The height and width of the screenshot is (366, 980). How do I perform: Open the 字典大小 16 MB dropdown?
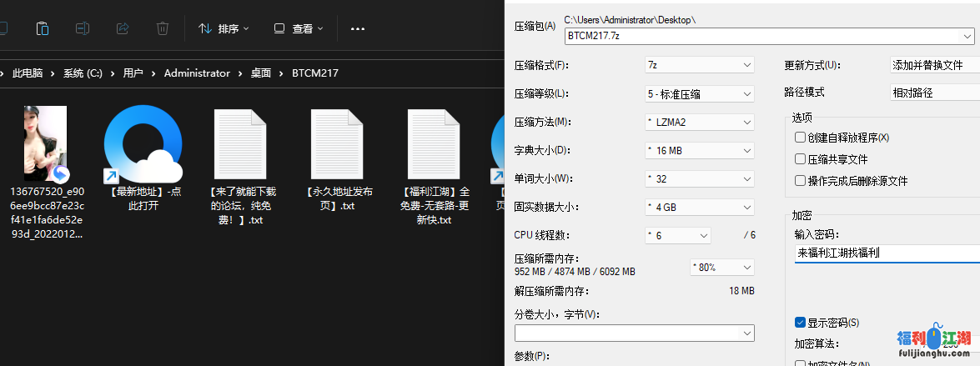699,151
